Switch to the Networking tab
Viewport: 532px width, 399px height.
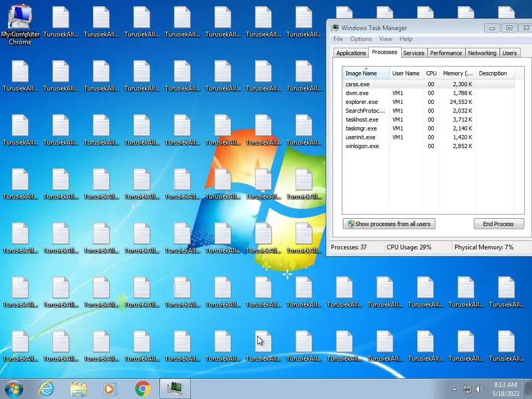[482, 53]
